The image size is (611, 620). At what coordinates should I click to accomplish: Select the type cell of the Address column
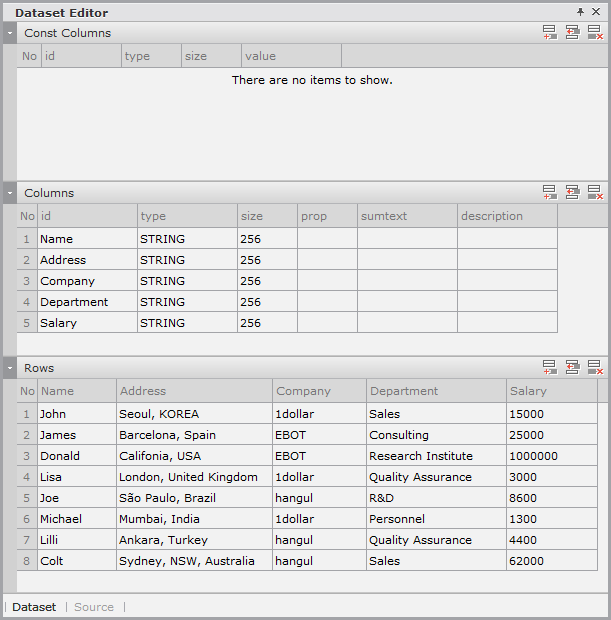point(187,260)
